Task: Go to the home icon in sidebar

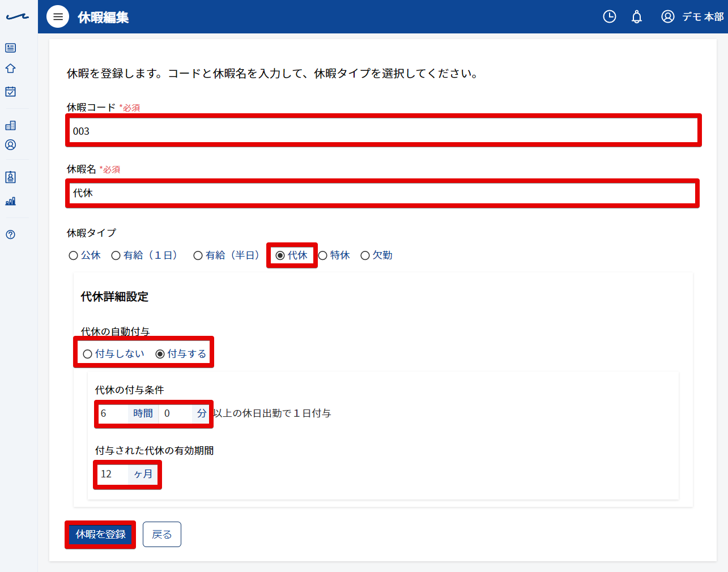Action: point(10,69)
